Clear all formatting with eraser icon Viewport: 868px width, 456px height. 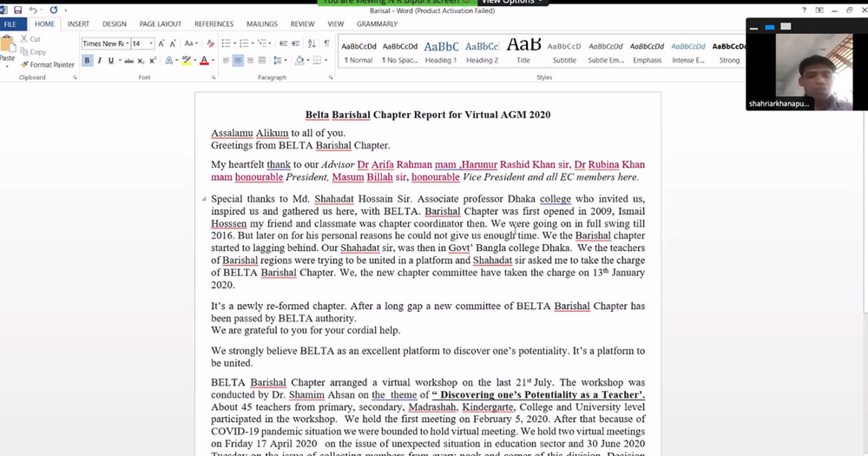point(210,43)
